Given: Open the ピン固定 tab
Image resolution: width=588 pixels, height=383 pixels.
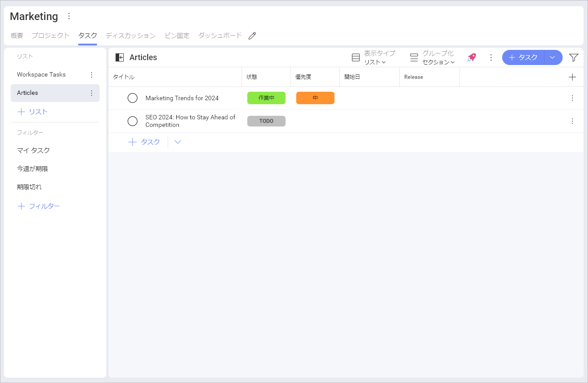Looking at the screenshot, I should [177, 36].
